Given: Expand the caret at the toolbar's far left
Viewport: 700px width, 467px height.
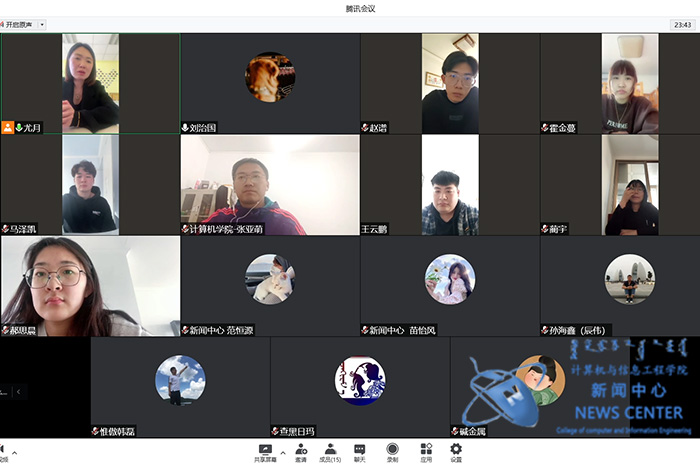Looking at the screenshot, I should click(14, 453).
